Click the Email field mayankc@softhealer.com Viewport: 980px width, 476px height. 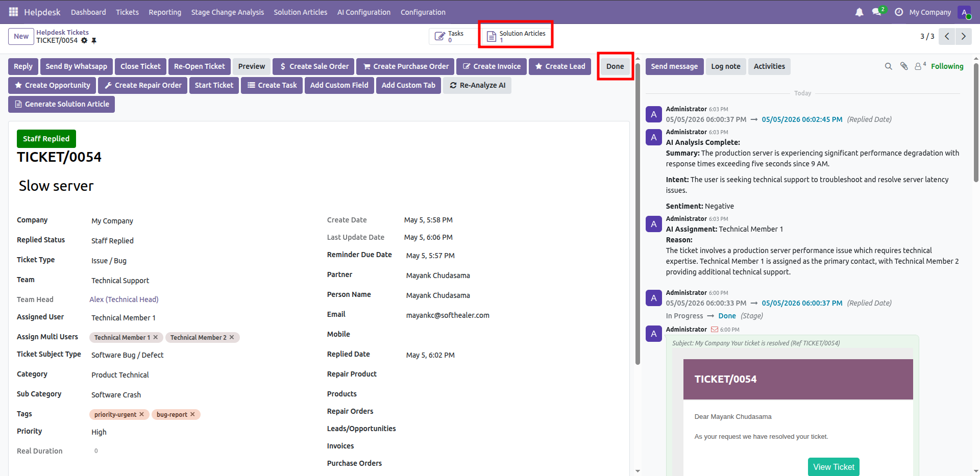(448, 315)
